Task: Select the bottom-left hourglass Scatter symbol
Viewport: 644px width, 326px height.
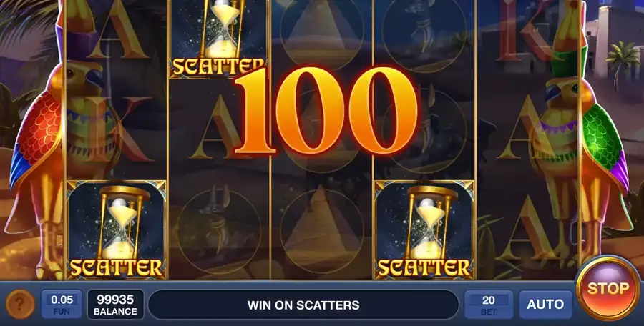Action: 116,230
